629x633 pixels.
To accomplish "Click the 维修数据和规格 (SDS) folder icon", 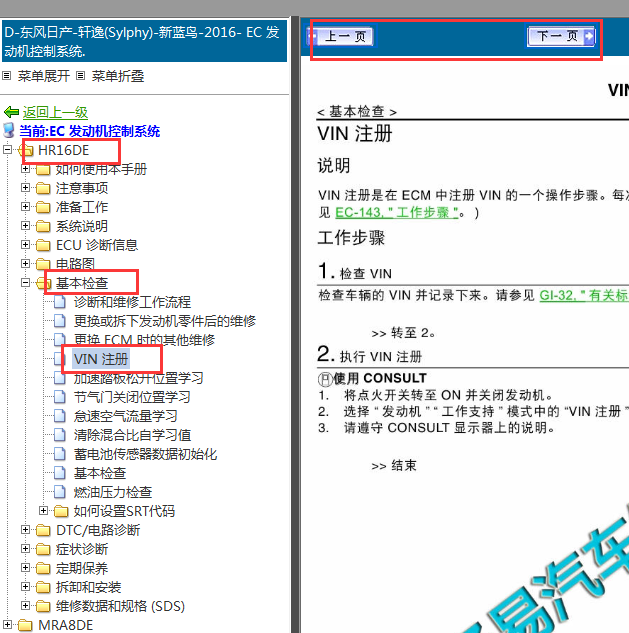I will click(43, 606).
